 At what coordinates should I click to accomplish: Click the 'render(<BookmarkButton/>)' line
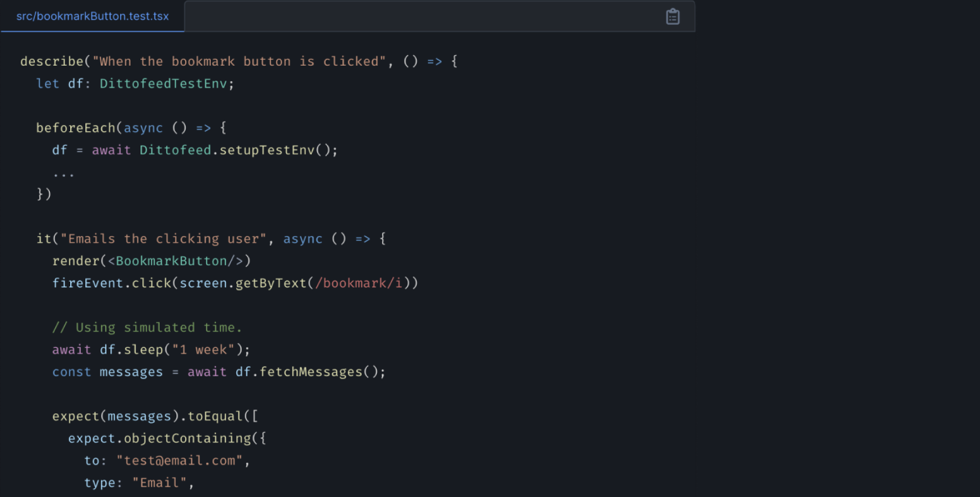coord(152,261)
